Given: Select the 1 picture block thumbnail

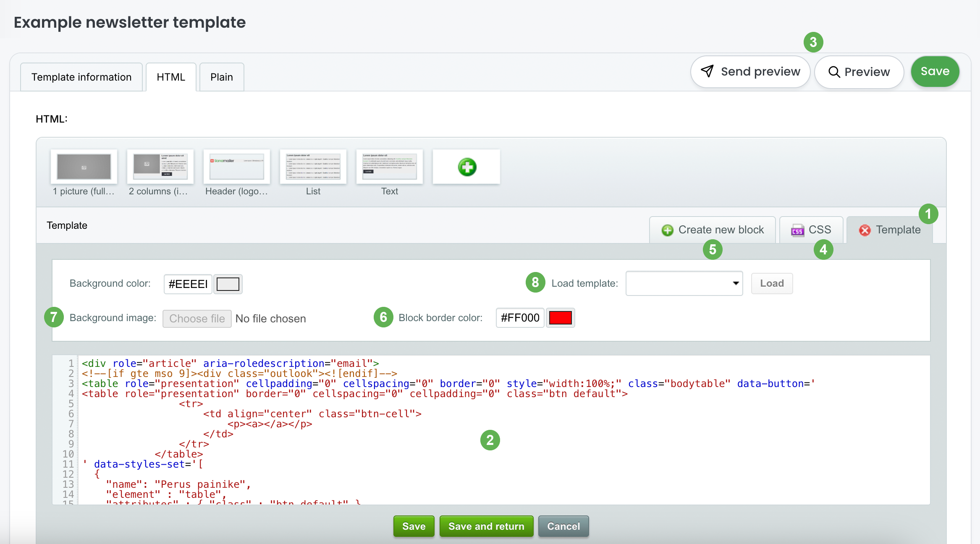Looking at the screenshot, I should [84, 167].
